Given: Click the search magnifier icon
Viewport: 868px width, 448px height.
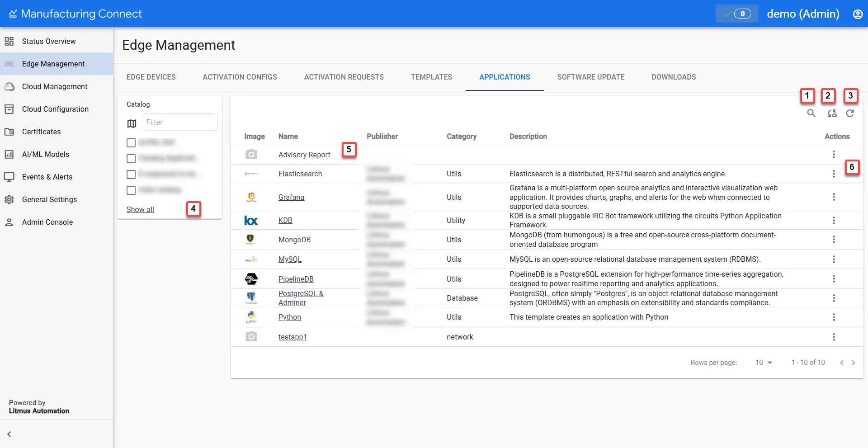Looking at the screenshot, I should [811, 113].
